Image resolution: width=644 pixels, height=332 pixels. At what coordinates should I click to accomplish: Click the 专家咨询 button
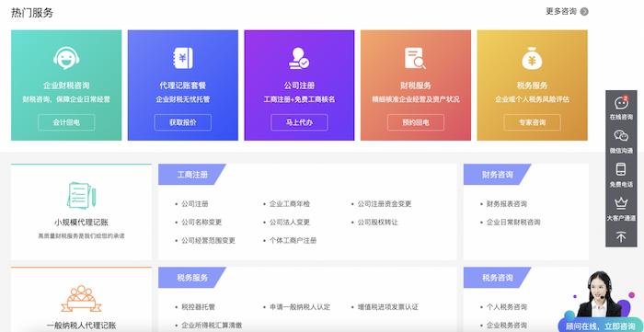[532, 122]
